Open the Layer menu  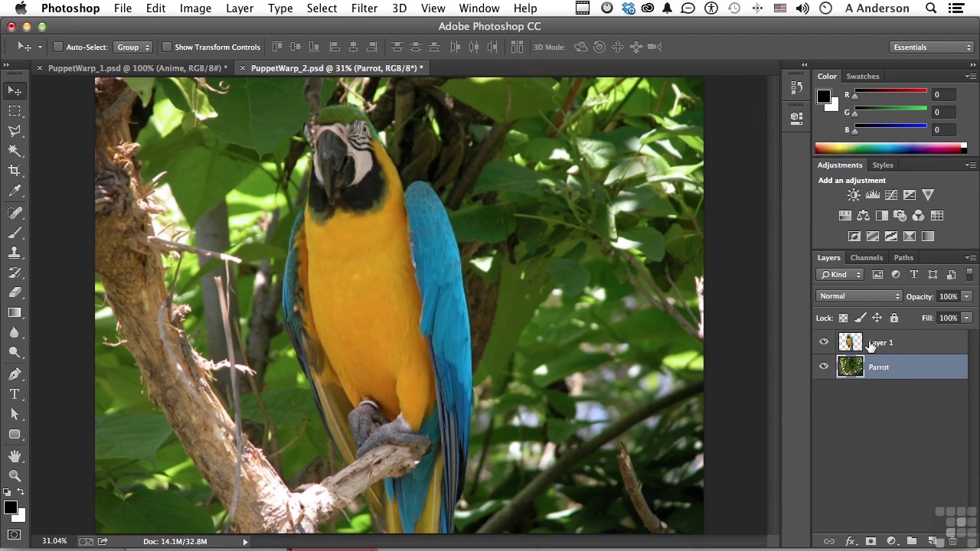click(240, 8)
